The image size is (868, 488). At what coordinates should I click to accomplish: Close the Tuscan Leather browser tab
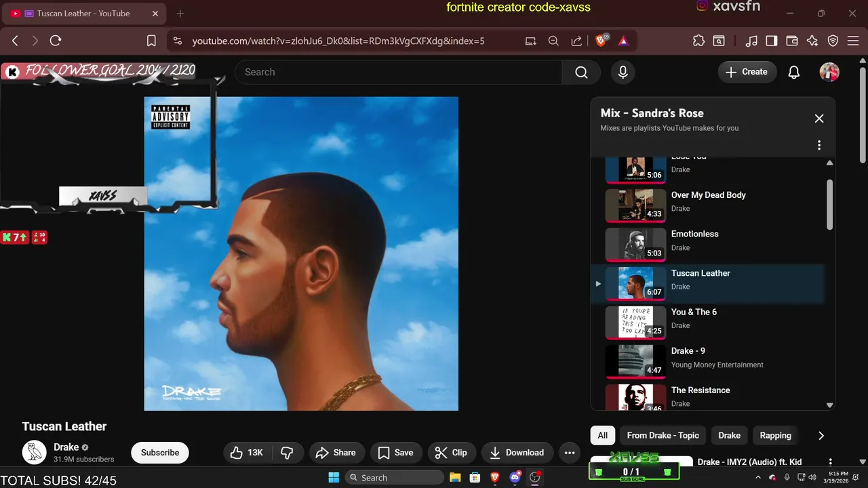[155, 14]
